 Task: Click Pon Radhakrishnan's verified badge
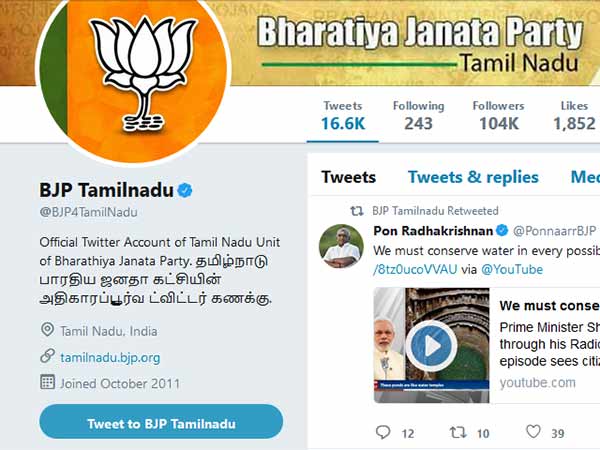(x=502, y=230)
